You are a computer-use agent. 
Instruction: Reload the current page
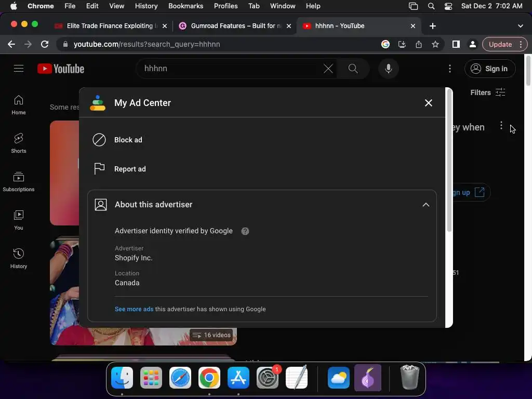coord(45,45)
